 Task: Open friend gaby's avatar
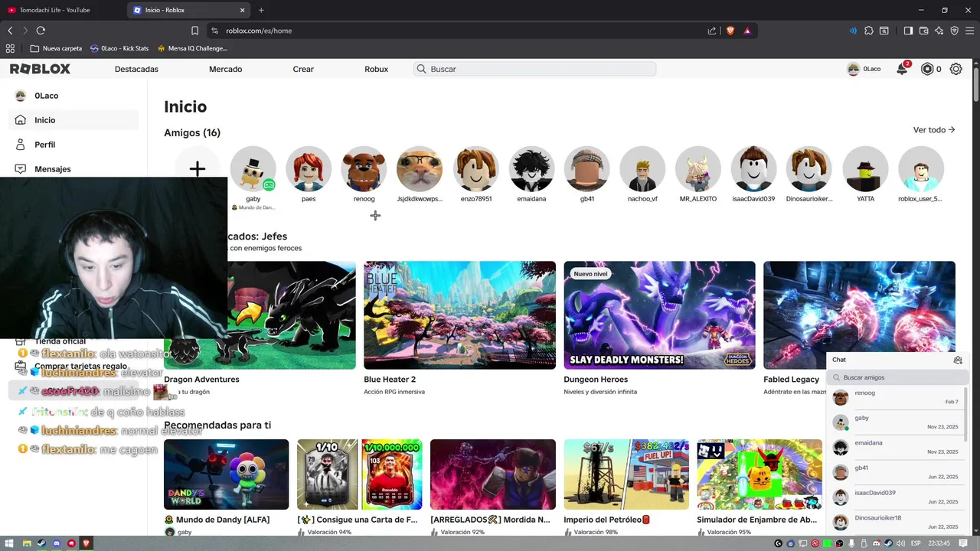tap(253, 169)
